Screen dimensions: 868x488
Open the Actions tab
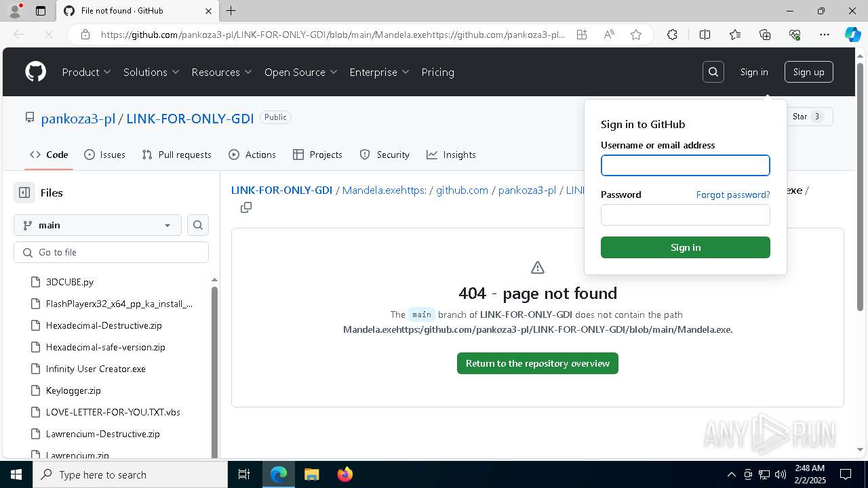(252, 155)
